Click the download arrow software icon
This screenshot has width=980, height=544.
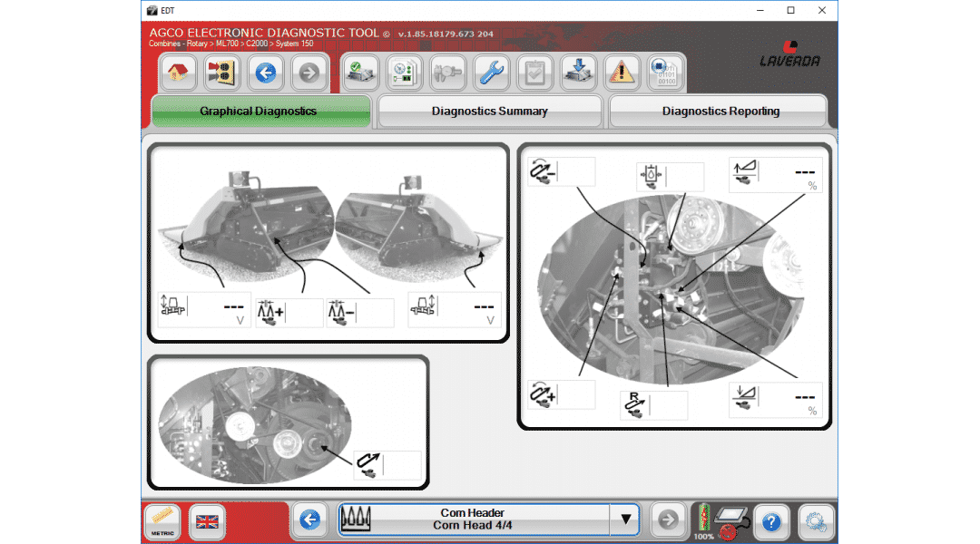click(x=578, y=73)
